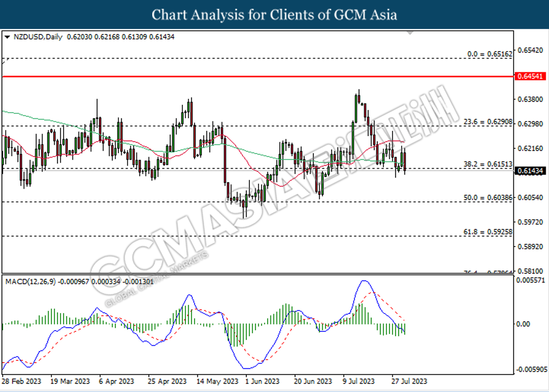Screen dimensions: 549x392
Task: Click the Chart Analysis for Clients title
Action: [x=274, y=15]
